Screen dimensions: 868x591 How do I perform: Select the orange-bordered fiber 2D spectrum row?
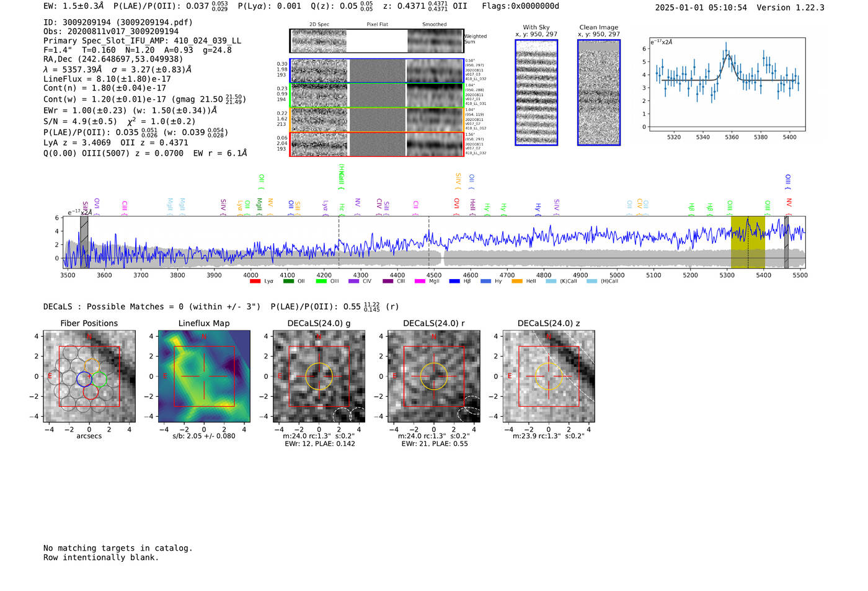[376, 120]
